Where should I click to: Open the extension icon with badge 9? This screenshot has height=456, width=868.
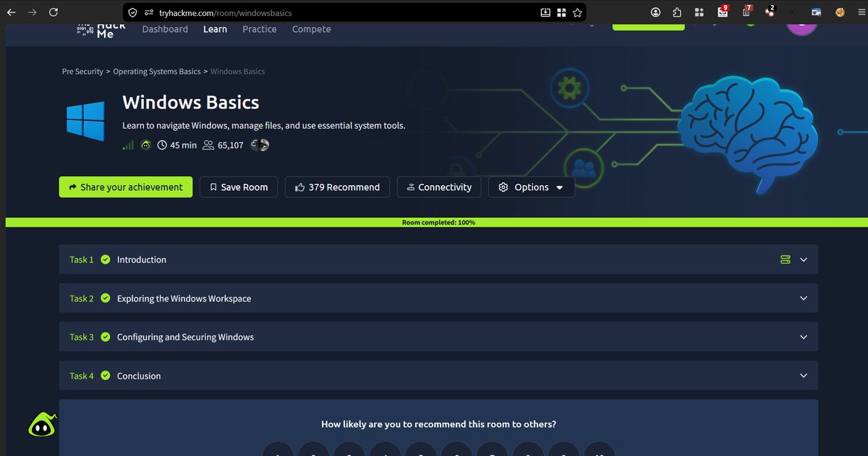(x=723, y=11)
